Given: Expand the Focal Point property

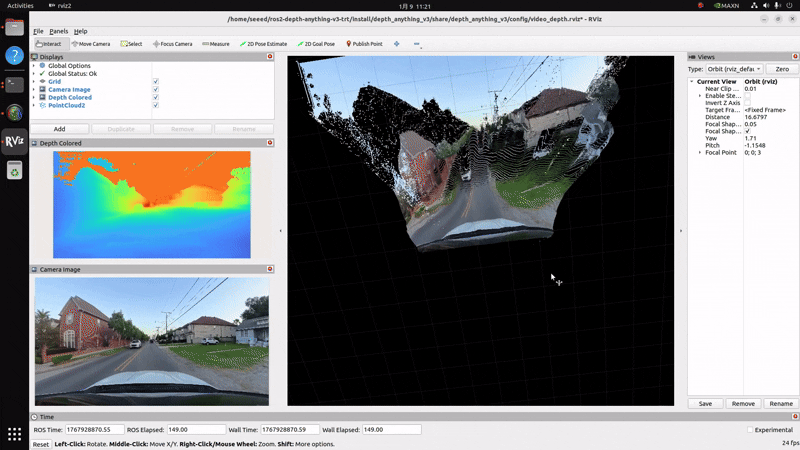Looking at the screenshot, I should 700,152.
